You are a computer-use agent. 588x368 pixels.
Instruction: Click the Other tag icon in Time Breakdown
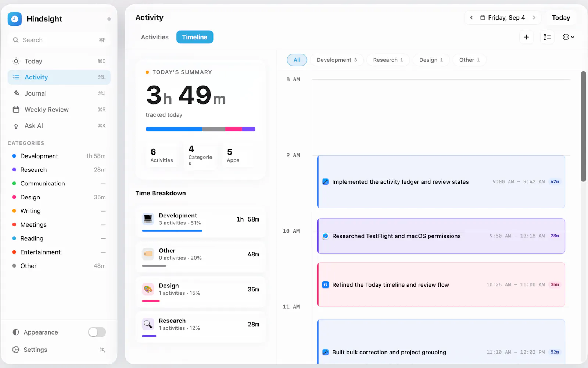pyautogui.click(x=148, y=254)
